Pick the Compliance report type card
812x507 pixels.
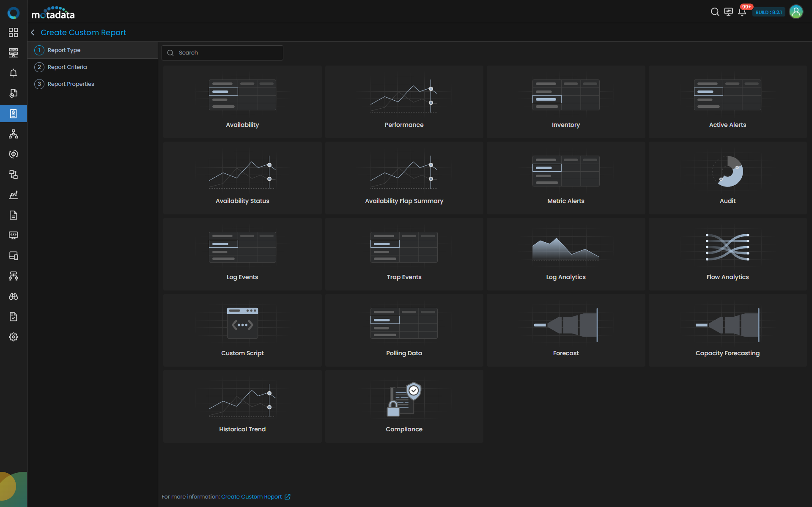click(x=404, y=406)
